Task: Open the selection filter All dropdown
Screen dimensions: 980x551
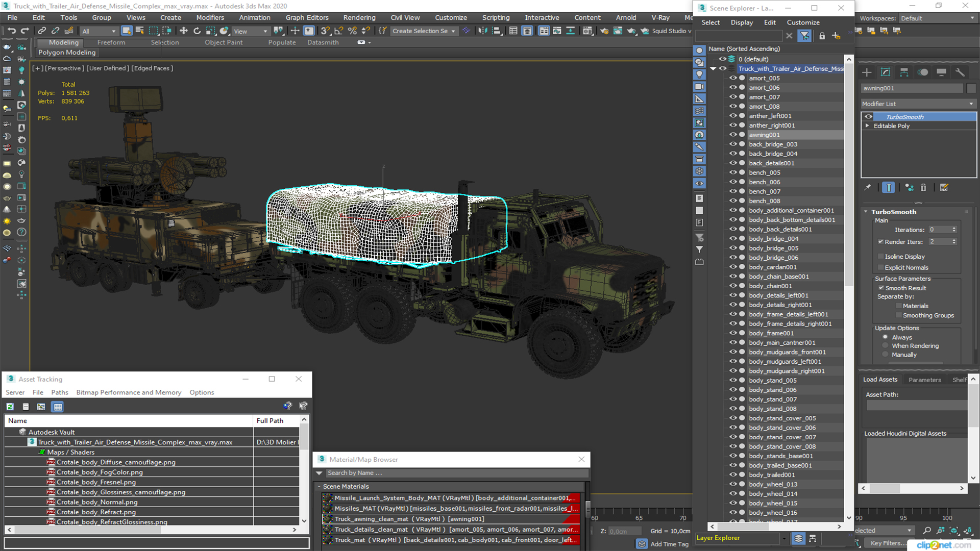Action: click(x=99, y=31)
